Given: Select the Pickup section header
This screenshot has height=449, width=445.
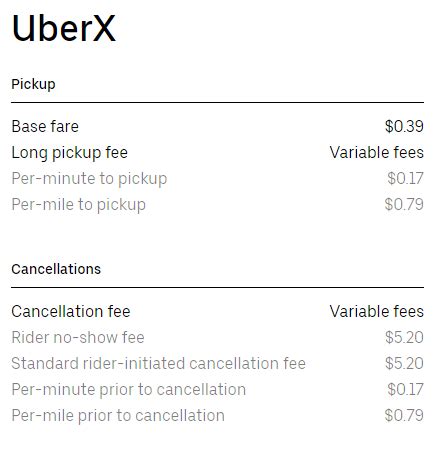Looking at the screenshot, I should click(x=33, y=84).
